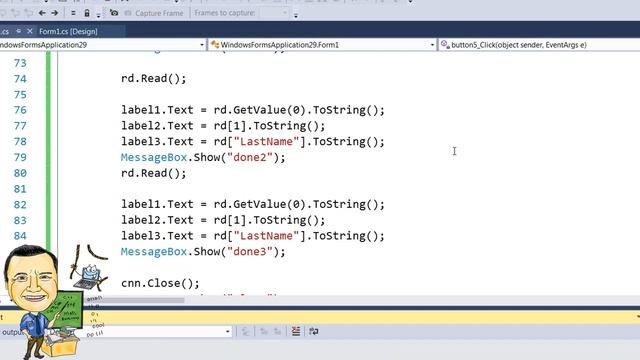Image resolution: width=640 pixels, height=360 pixels.
Task: Click the dimmed icon right of output dropdown
Action: pyautogui.click(x=245, y=331)
